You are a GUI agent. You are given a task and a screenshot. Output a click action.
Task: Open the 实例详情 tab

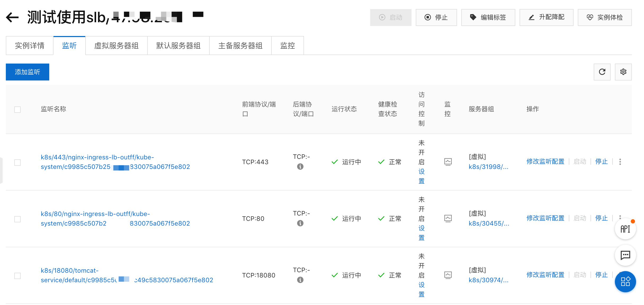coord(30,46)
